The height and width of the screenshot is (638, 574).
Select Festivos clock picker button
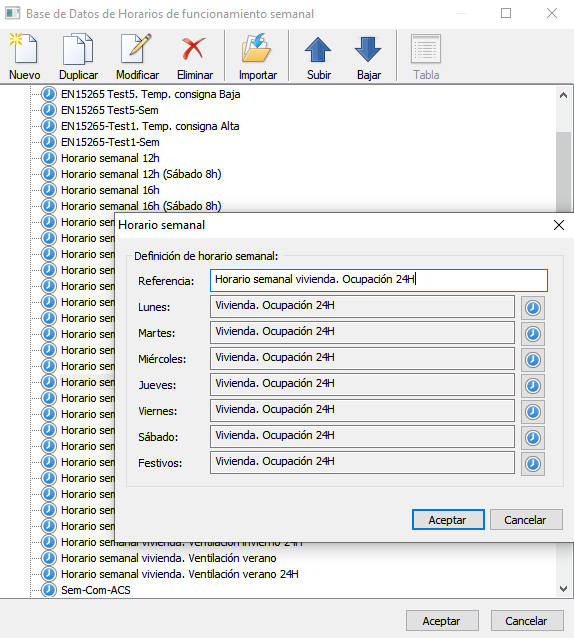tap(533, 464)
